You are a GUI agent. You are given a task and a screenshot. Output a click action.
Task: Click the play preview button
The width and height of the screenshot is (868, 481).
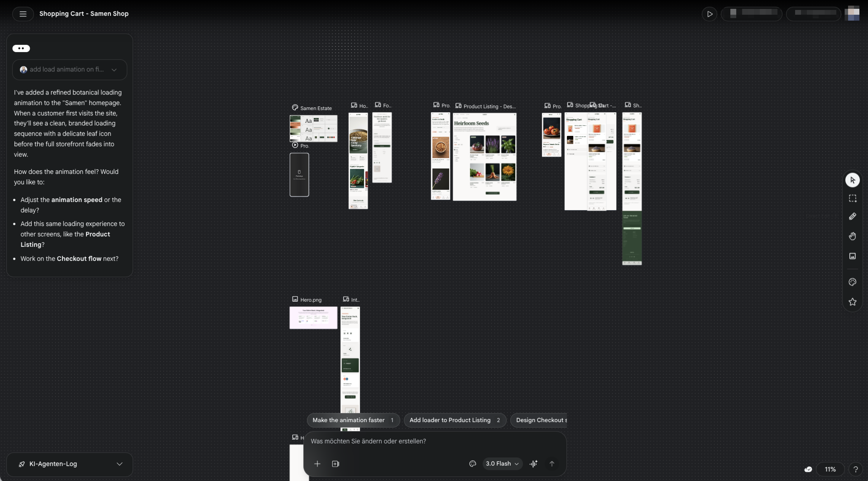(709, 14)
